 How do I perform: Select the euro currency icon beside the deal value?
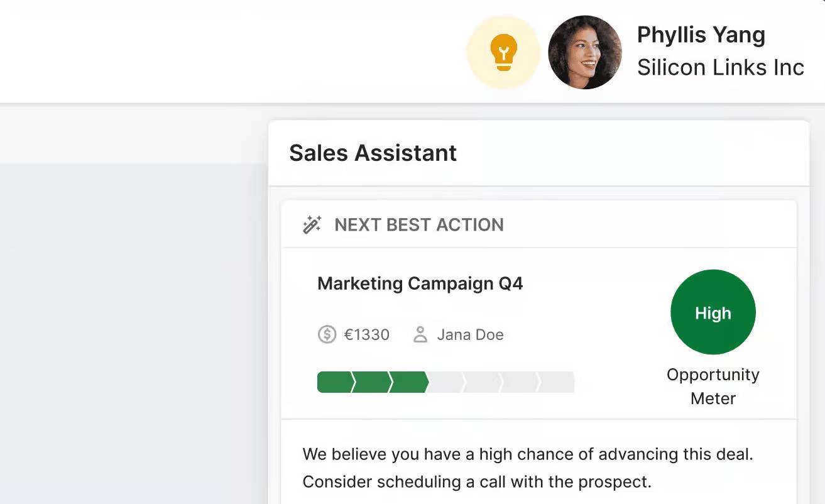(x=326, y=335)
